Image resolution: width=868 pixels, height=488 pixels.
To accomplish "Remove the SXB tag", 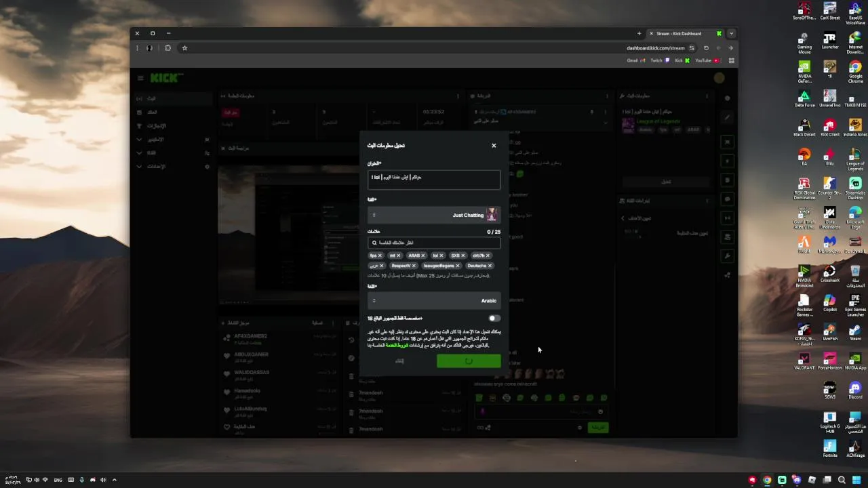I will coord(462,256).
